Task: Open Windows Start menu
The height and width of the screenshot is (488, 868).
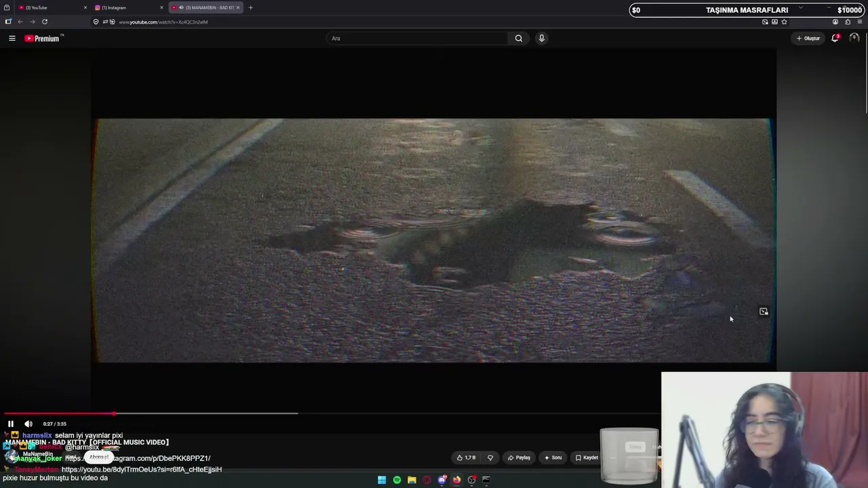Action: point(382,480)
